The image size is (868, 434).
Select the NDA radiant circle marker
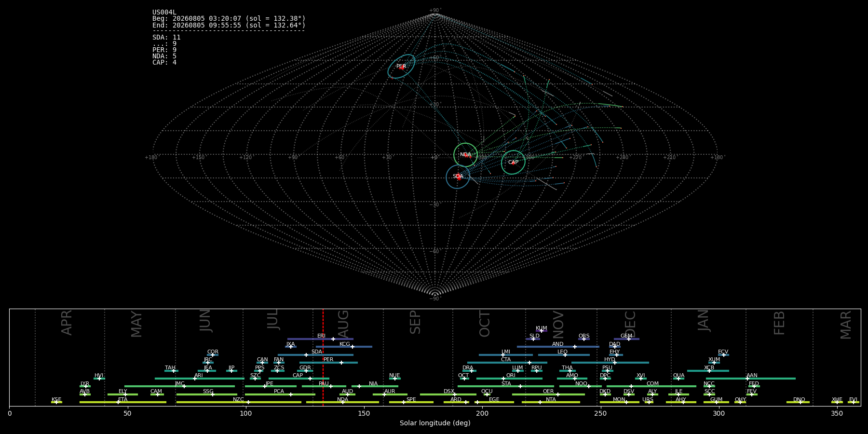coord(465,155)
